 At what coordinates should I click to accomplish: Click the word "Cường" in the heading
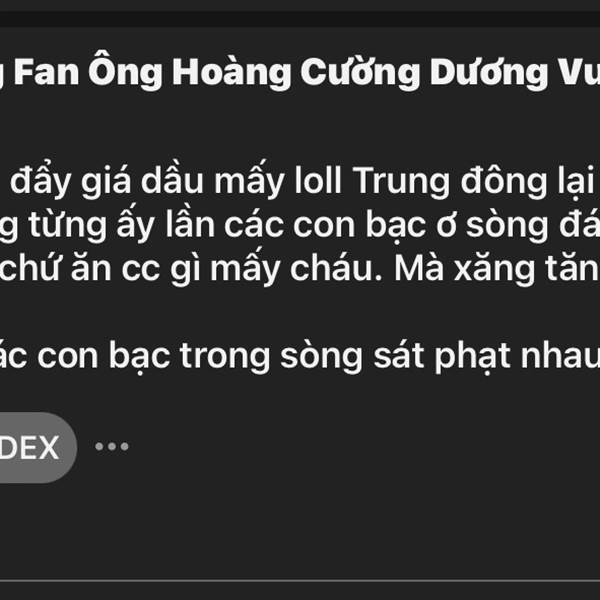360,72
